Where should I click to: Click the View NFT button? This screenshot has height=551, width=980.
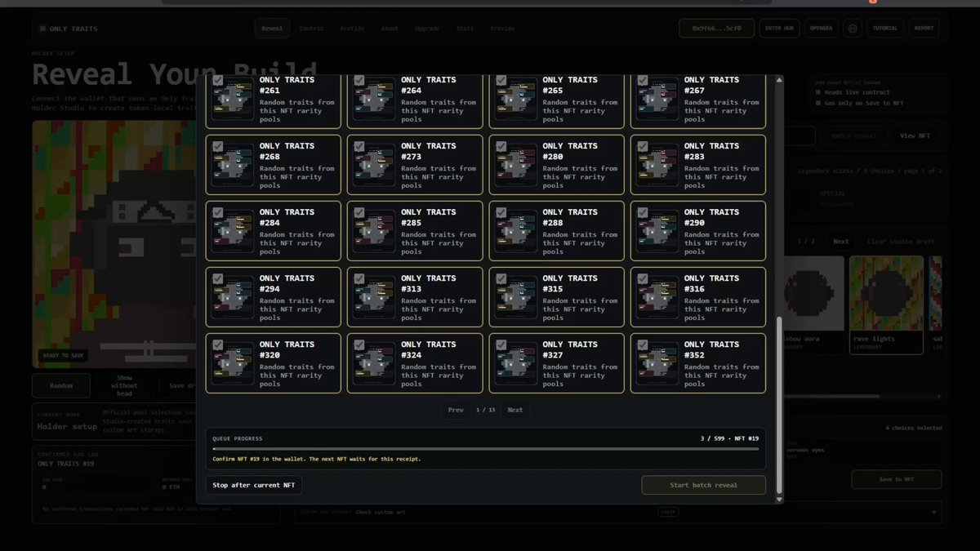coord(914,136)
